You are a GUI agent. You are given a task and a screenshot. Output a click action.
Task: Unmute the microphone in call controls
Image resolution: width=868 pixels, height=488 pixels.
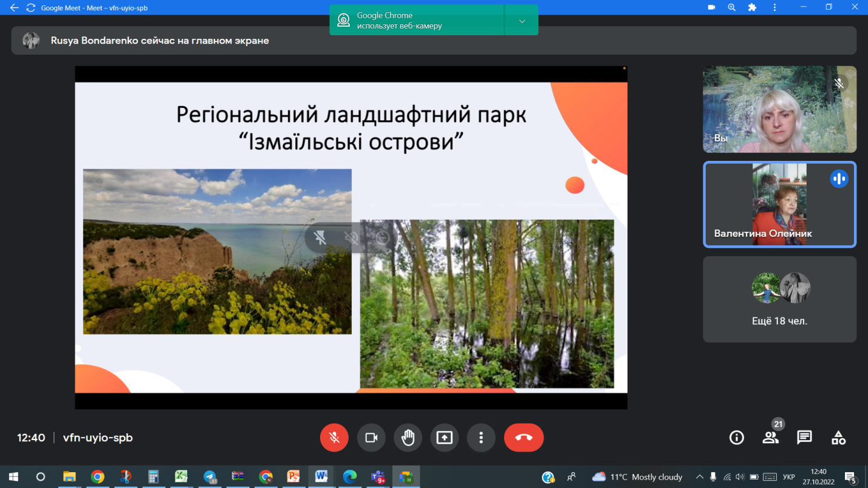tap(334, 438)
